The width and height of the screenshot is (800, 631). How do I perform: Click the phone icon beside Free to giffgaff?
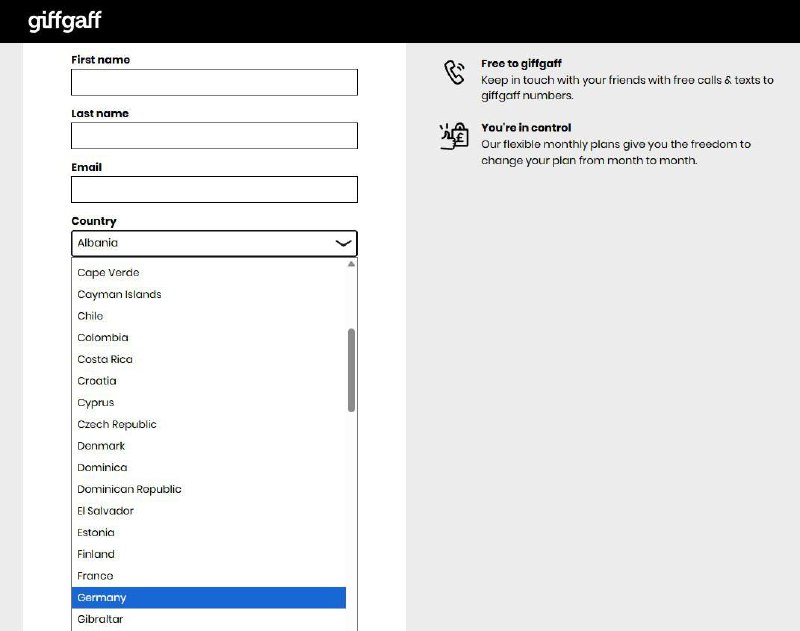click(x=455, y=72)
